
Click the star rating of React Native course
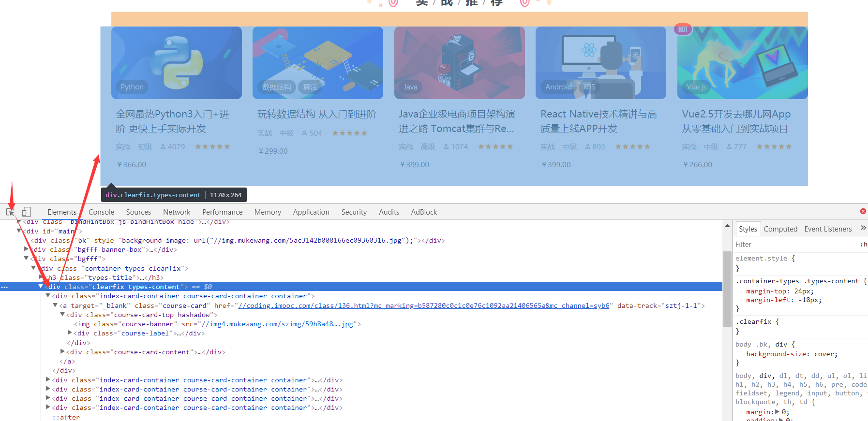click(x=632, y=146)
